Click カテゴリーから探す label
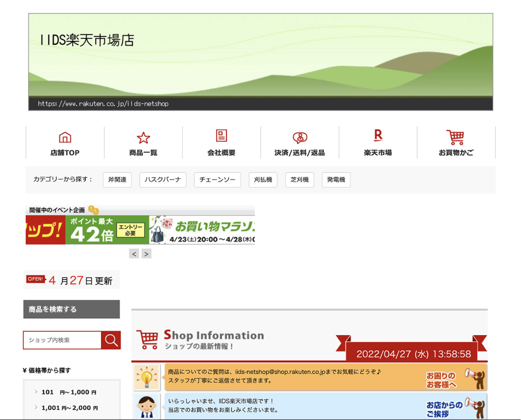This screenshot has height=420, width=521. (x=63, y=179)
